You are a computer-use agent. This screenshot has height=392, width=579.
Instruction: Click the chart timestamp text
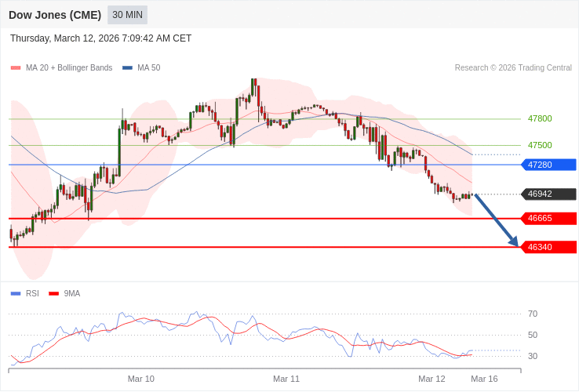(x=100, y=38)
